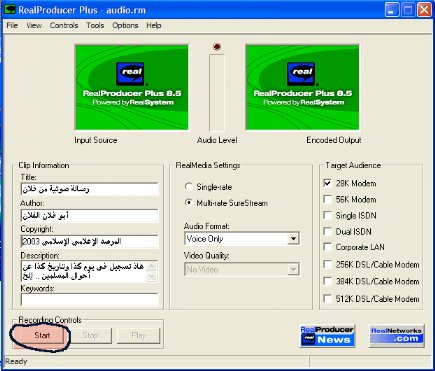Minimize the RealProducer Plus window

point(392,10)
